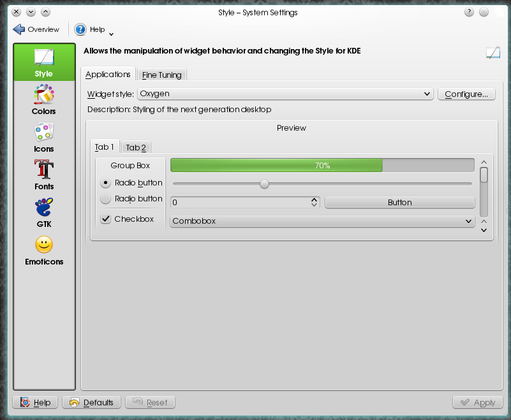Click the scrollbar bottom down arrow
The height and width of the screenshot is (420, 511).
(484, 230)
